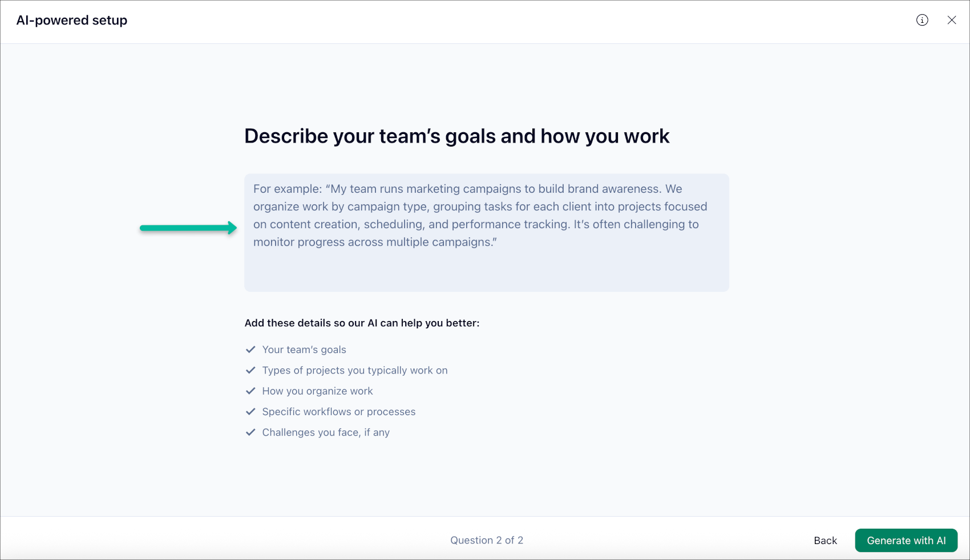Click the "AI-powered setup" dialog title

[72, 21]
